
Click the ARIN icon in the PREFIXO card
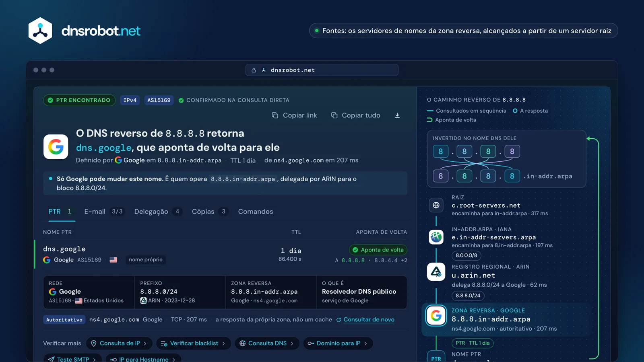pos(143,300)
